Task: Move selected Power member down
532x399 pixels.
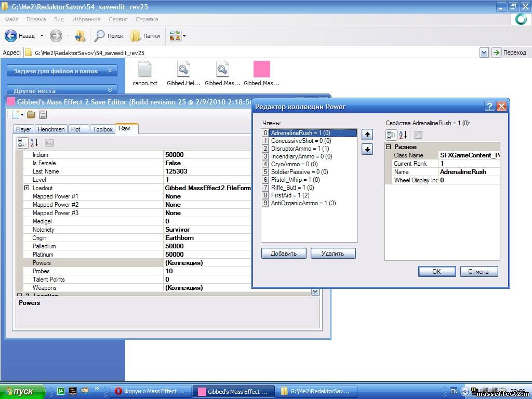Action: [367, 149]
